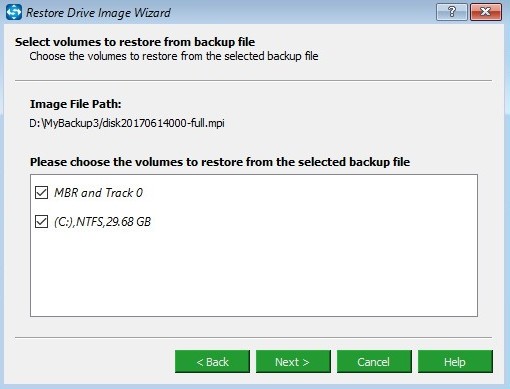Click 'Select volumes to restore from backup file' heading
This screenshot has height=389, width=510.
coord(135,42)
